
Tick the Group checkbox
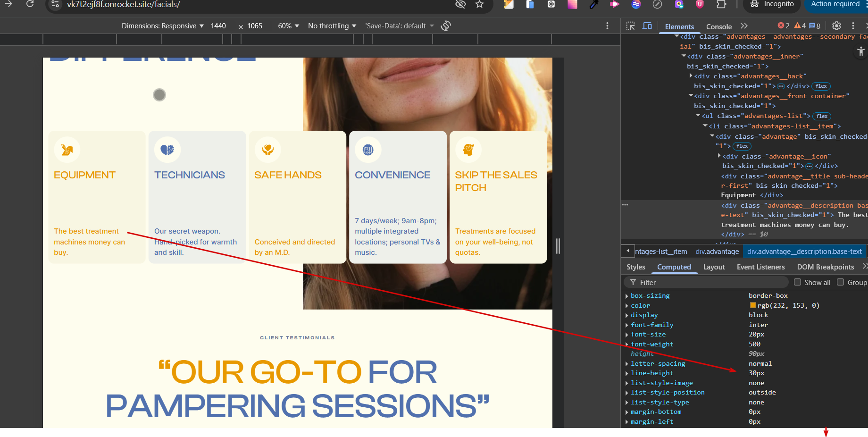pyautogui.click(x=841, y=282)
